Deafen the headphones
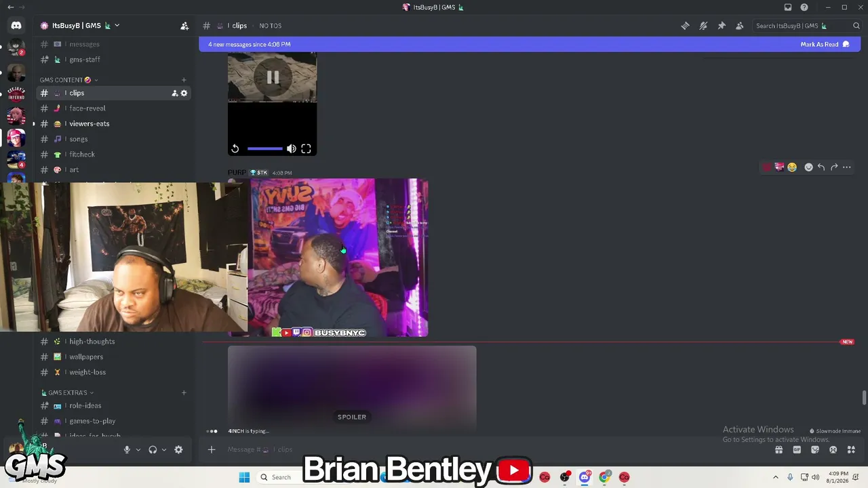This screenshot has height=488, width=868. 153,449
